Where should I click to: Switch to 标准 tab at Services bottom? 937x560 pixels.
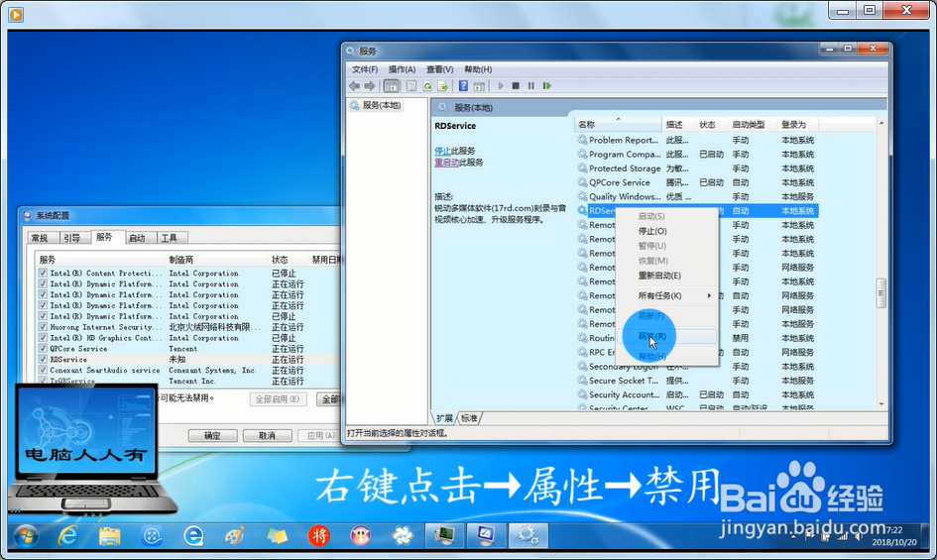pyautogui.click(x=469, y=417)
